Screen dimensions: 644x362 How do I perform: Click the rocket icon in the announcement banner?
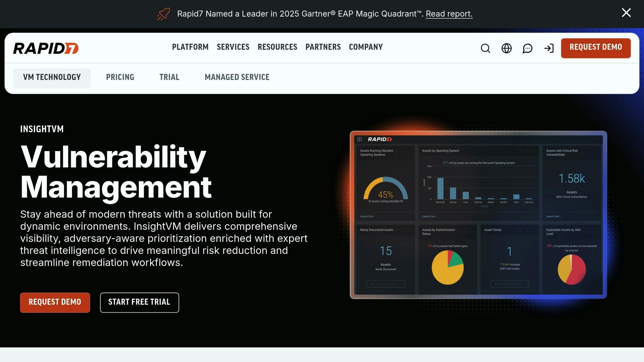163,14
